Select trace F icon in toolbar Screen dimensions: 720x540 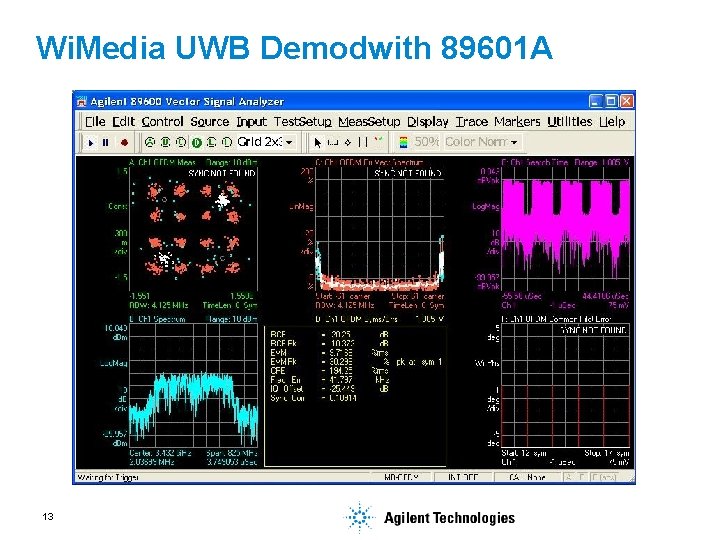pyautogui.click(x=227, y=142)
